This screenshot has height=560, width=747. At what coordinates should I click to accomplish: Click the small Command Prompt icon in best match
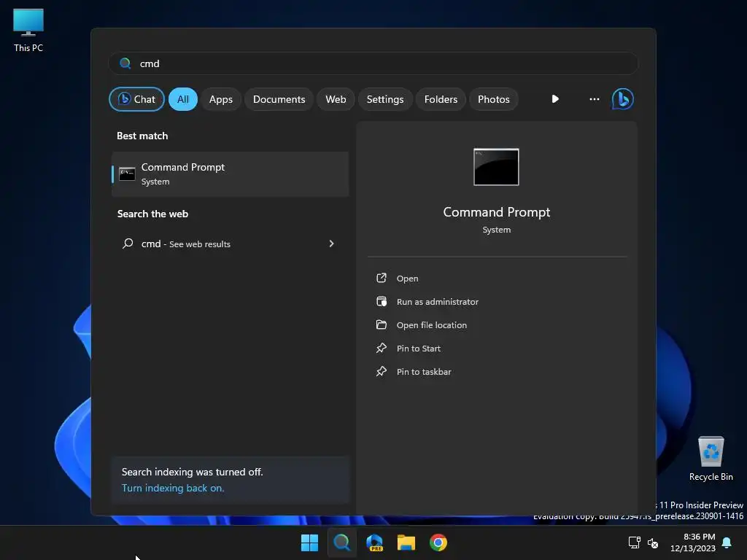tap(127, 174)
